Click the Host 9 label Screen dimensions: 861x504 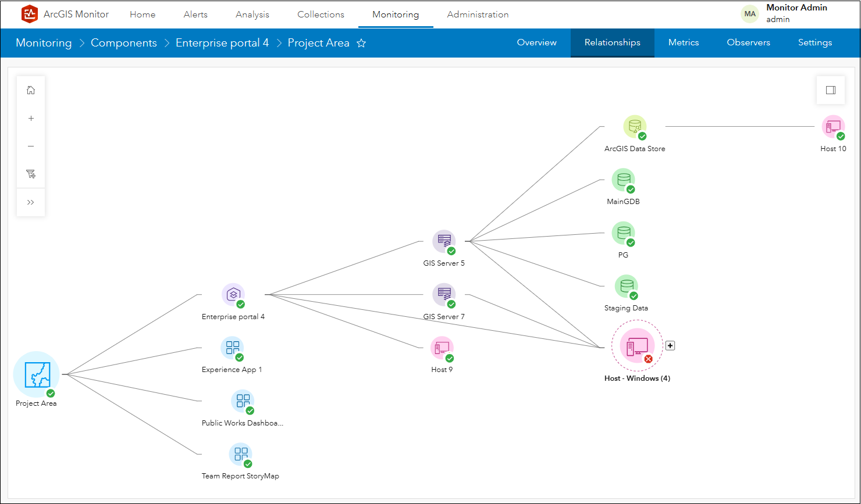point(442,370)
